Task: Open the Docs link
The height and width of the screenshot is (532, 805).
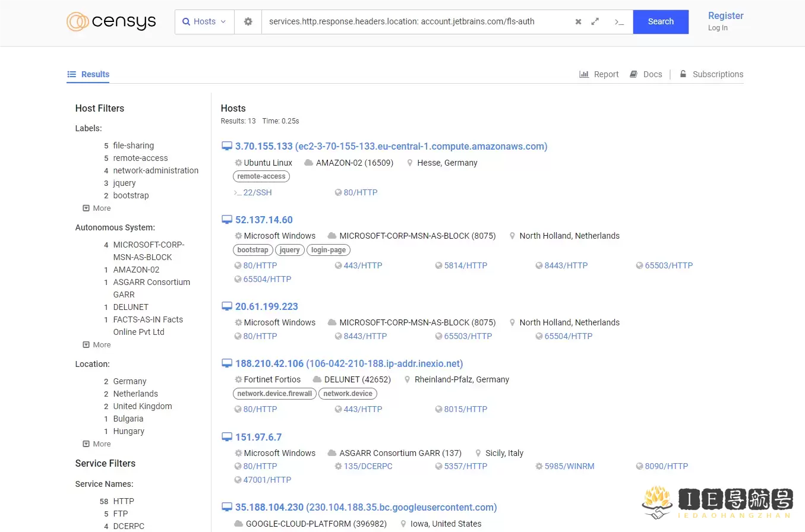Action: click(x=646, y=74)
